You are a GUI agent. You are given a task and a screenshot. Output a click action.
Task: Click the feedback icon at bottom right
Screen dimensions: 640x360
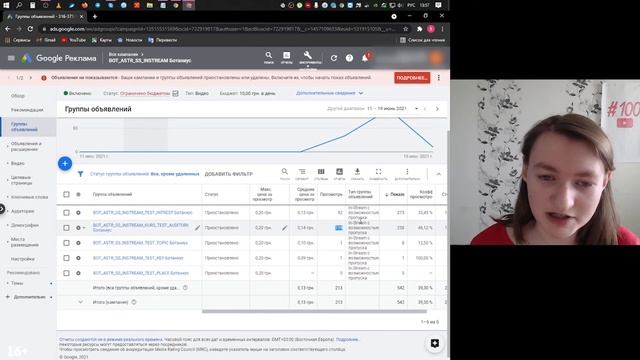pyautogui.click(x=435, y=343)
